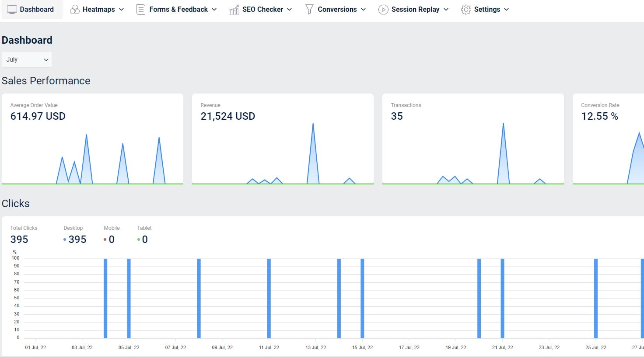
Task: Open the Conversions menu
Action: [336, 10]
